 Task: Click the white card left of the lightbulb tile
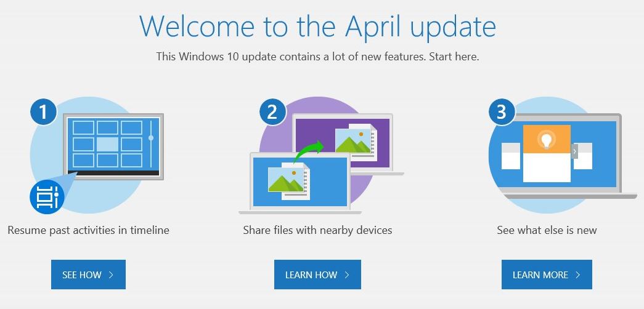512,156
